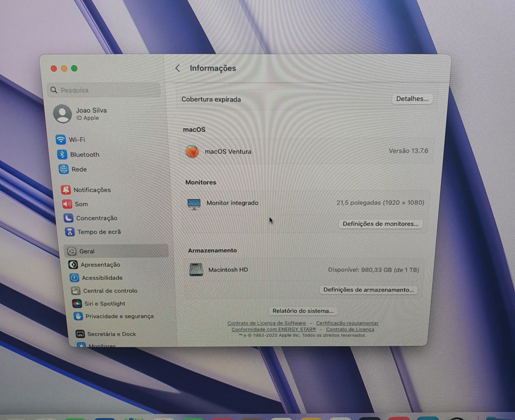Screen dimensions: 515x420
Task: Maximize window with green button
Action: (x=74, y=68)
